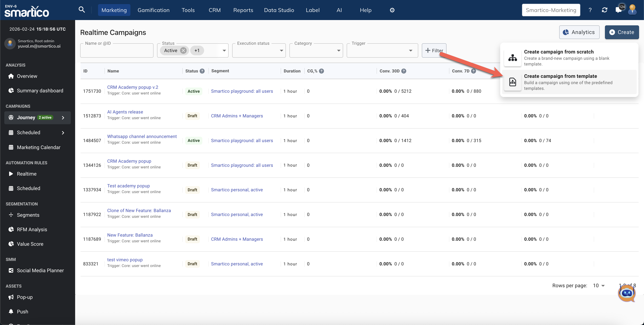
Task: Open Whatsapp channel announcement campaign link
Action: (142, 136)
